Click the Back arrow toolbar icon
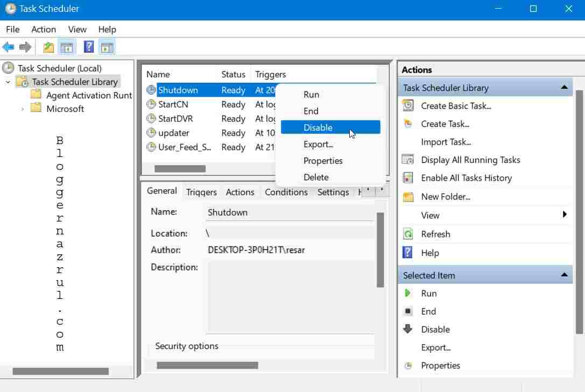Screen dimensions: 585x392 8,47
